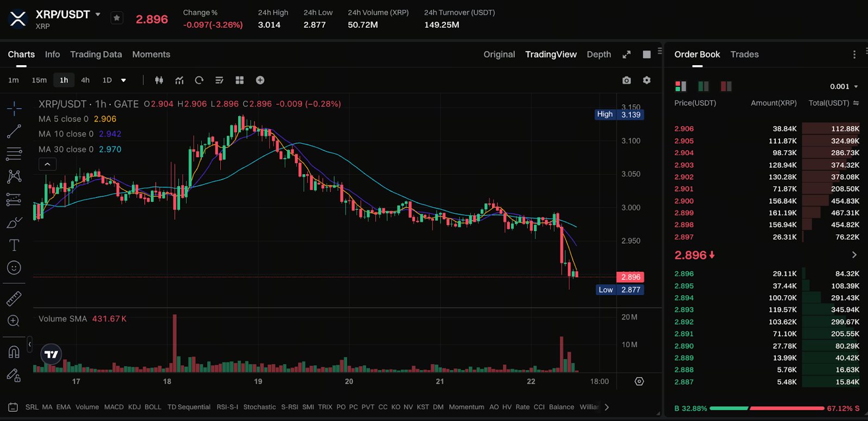Screen dimensions: 868x421
Task: Switch to the Order Book tab
Action: 697,54
